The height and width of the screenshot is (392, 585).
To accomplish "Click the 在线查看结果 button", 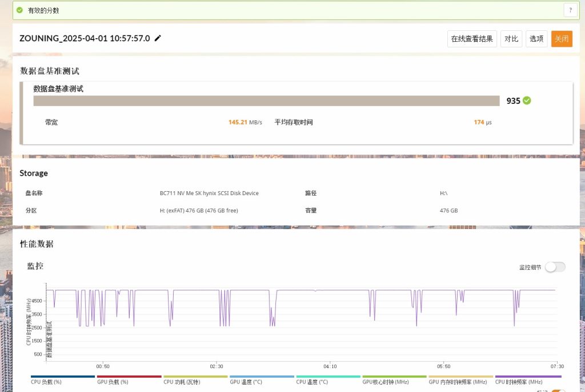I will pos(471,39).
